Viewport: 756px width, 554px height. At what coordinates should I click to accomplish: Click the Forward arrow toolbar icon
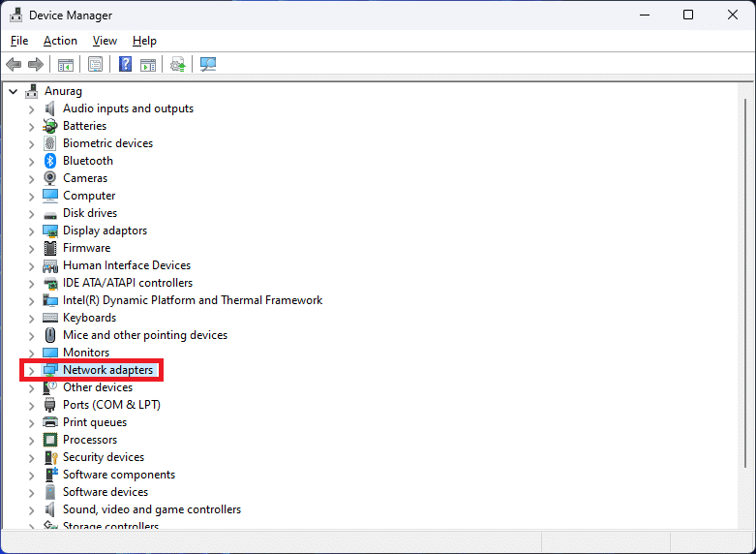(36, 65)
